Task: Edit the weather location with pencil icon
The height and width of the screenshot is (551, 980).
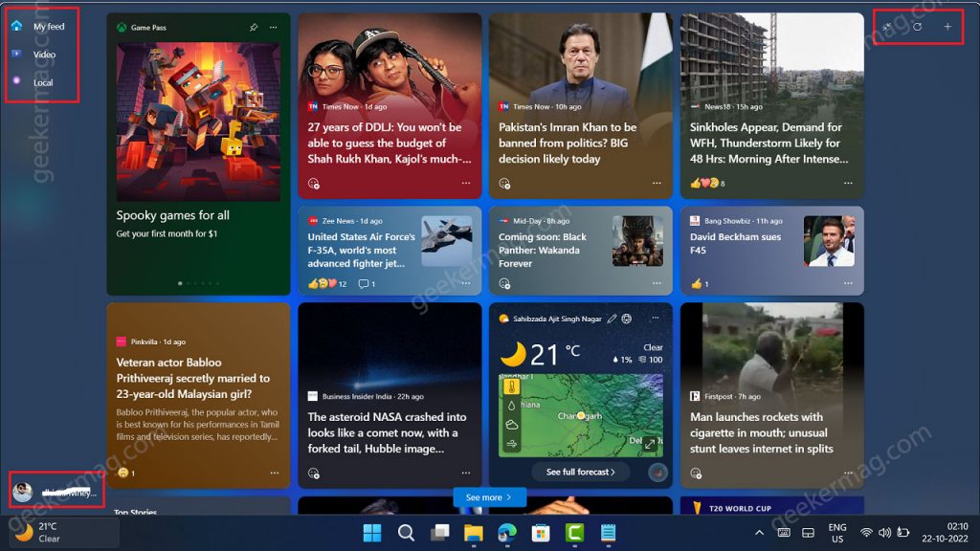Action: click(x=612, y=319)
